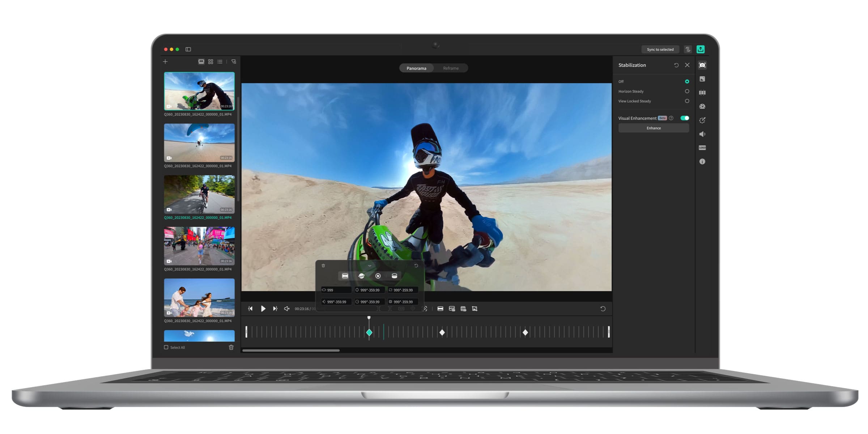Image resolution: width=868 pixels, height=434 pixels.
Task: Open the filter sort dropdown in media panel
Action: (x=234, y=62)
